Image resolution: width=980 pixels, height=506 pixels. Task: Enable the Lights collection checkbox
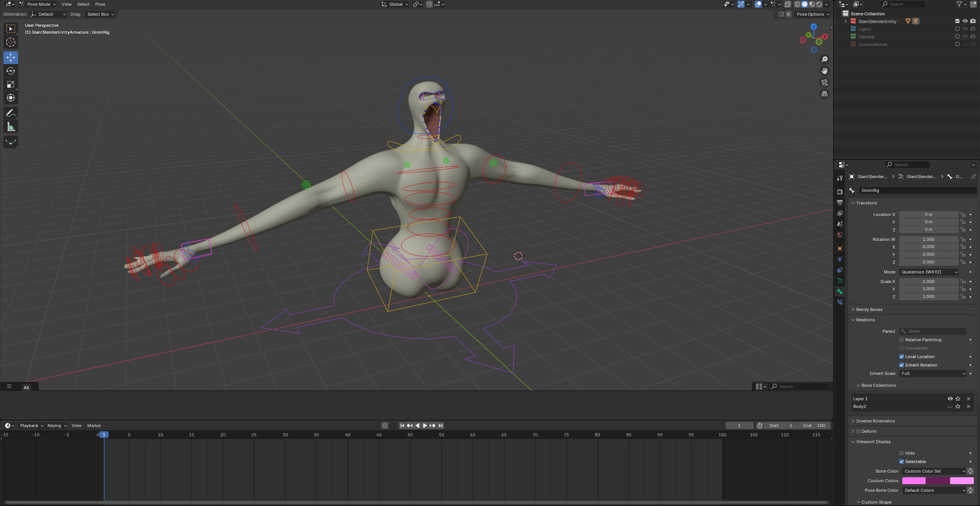(957, 29)
